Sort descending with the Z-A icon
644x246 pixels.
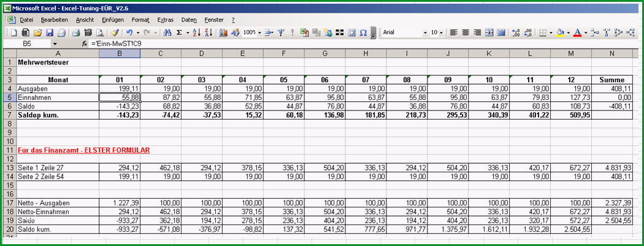[x=209, y=33]
